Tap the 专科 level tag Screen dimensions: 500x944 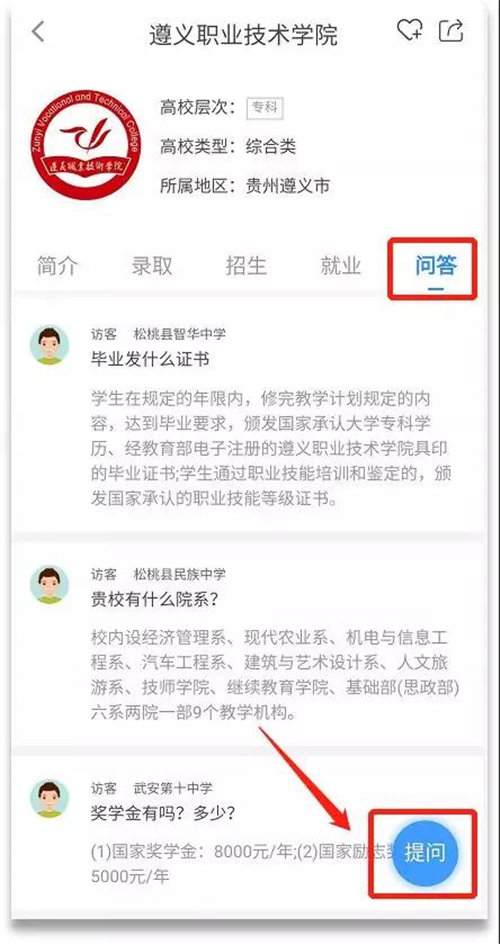[265, 108]
